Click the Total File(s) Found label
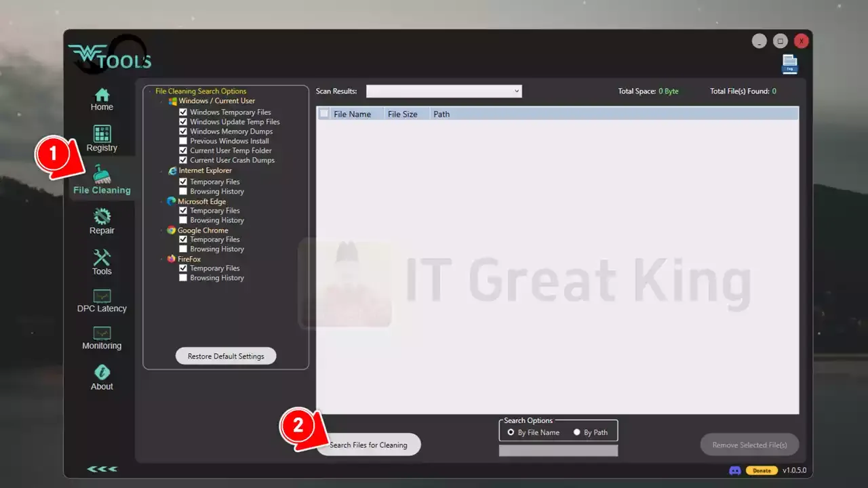868x488 pixels. [x=739, y=91]
